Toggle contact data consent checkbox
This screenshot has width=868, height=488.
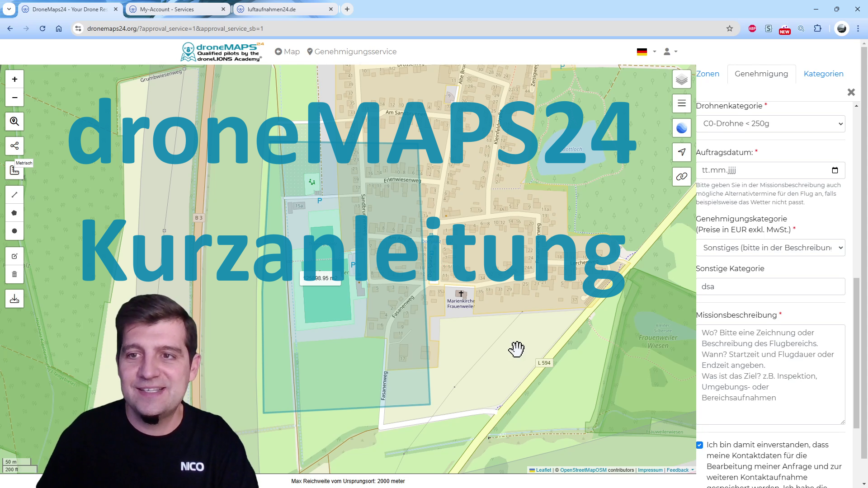point(700,445)
